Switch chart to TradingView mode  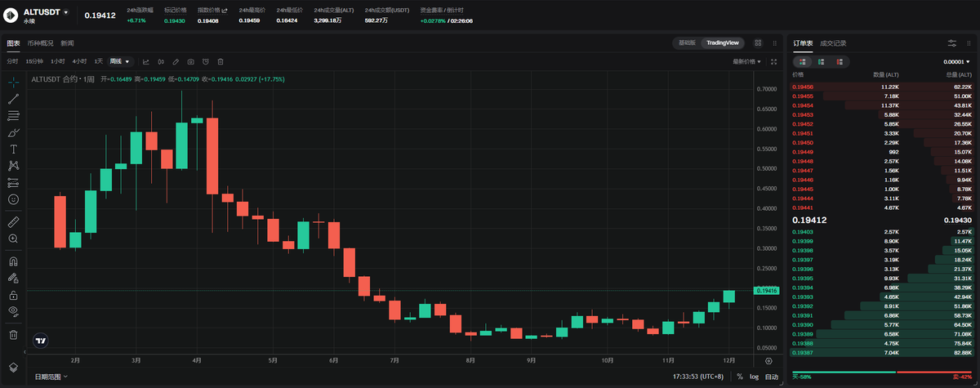723,42
